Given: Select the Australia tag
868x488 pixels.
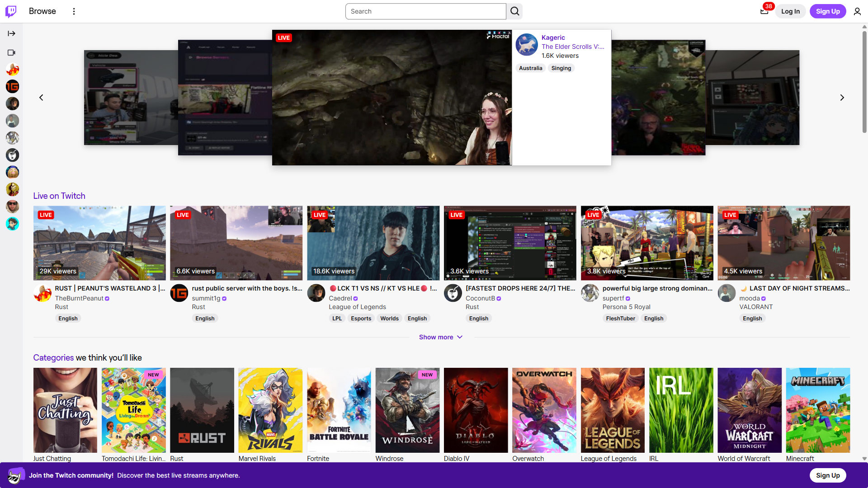Looking at the screenshot, I should [x=530, y=68].
